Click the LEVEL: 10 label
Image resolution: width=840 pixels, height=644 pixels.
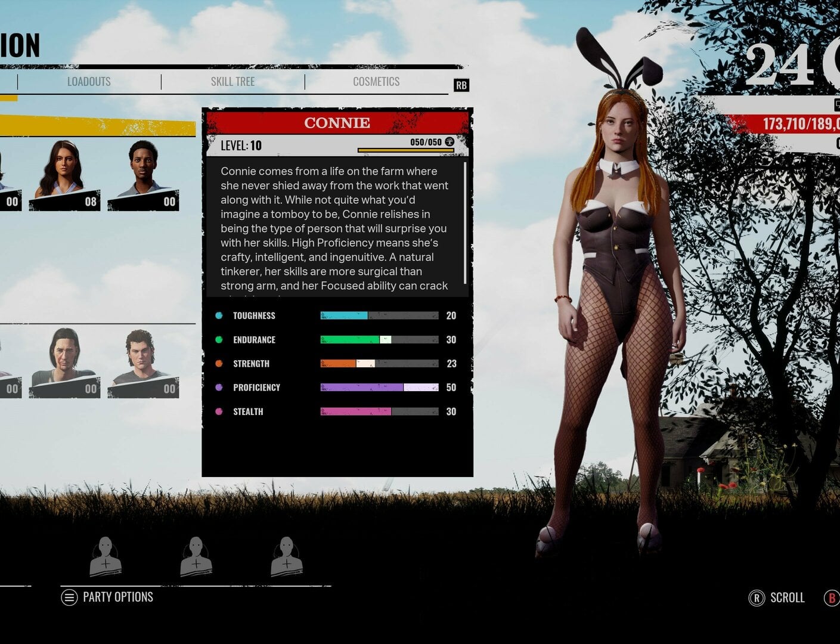point(241,145)
